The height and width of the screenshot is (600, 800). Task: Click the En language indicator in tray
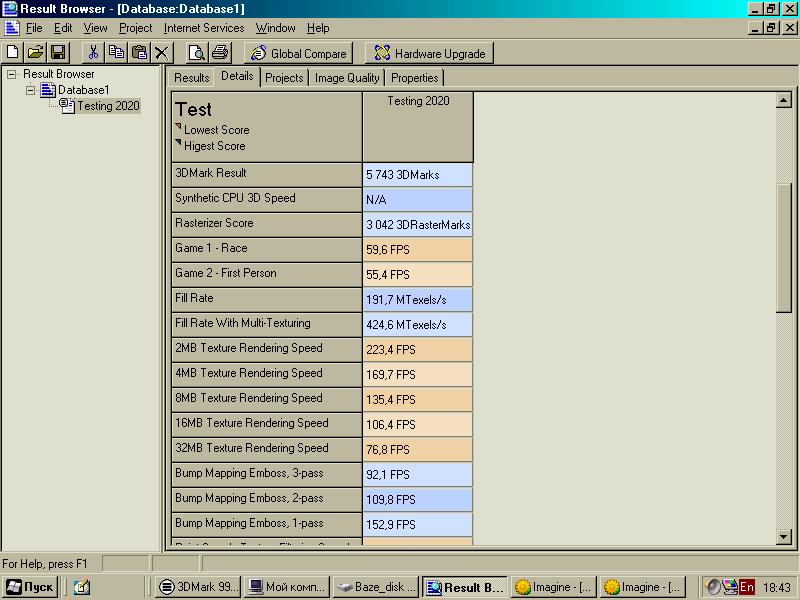pos(746,587)
